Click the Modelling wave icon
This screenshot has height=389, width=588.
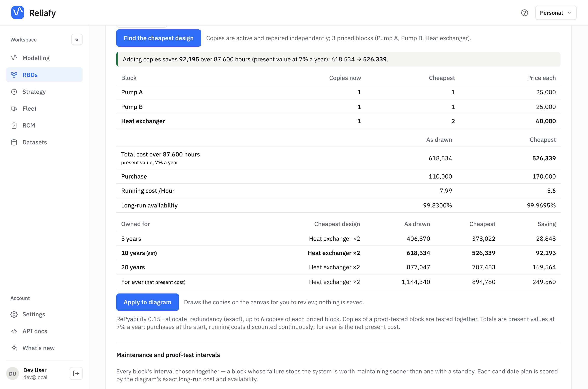pyautogui.click(x=14, y=58)
